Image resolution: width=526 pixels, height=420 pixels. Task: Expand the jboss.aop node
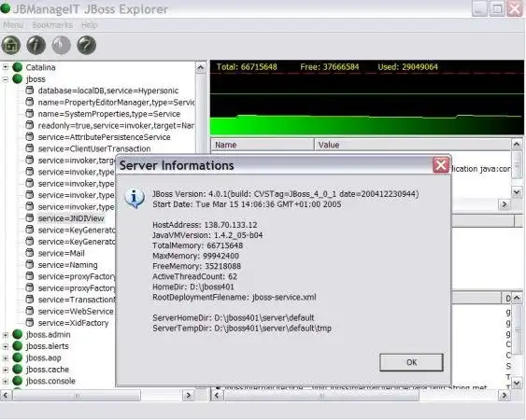pyautogui.click(x=6, y=357)
